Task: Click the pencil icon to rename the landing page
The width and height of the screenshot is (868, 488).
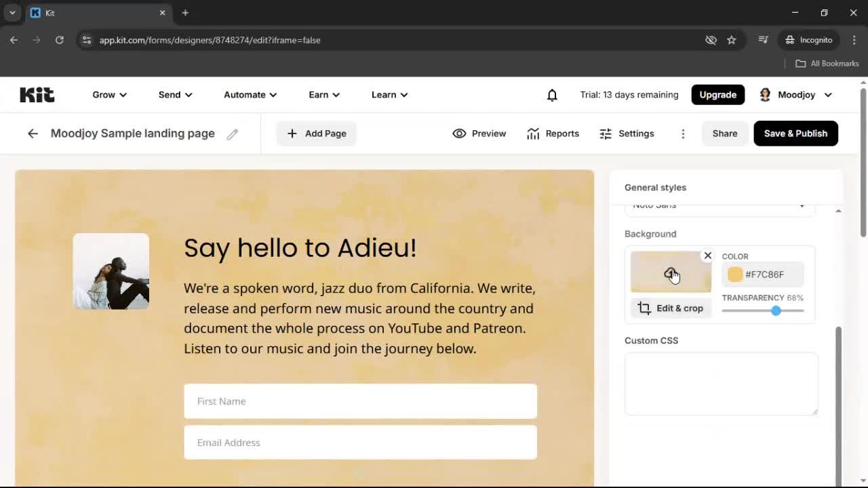Action: [x=232, y=134]
